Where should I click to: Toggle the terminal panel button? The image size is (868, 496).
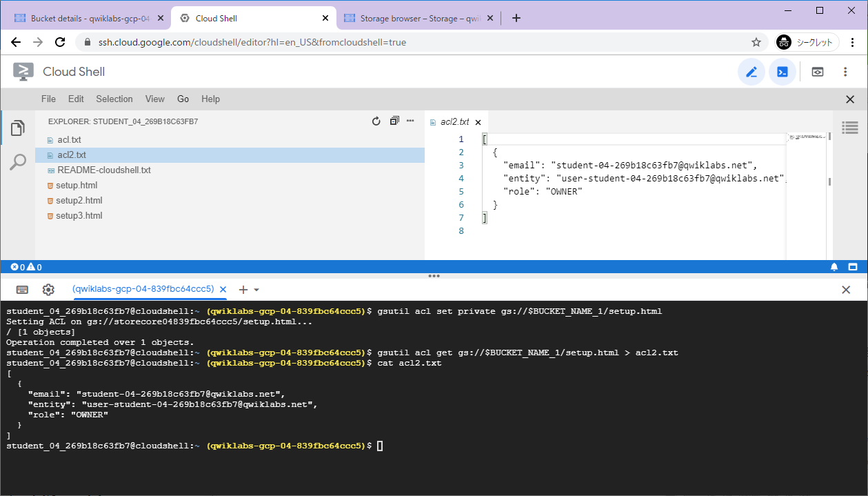[783, 72]
